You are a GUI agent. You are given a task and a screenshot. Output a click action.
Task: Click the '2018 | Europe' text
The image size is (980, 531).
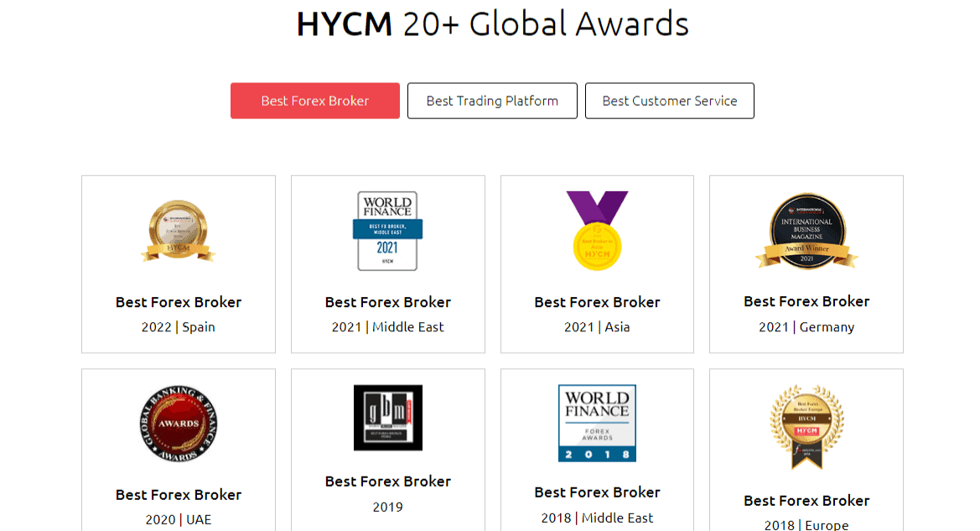806,524
